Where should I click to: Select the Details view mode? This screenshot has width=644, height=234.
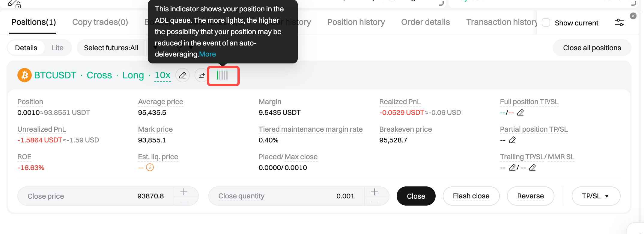(26, 48)
